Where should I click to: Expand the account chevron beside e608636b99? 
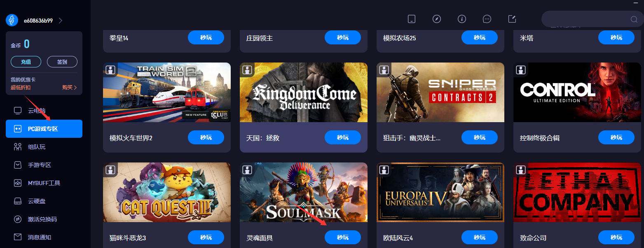(61, 21)
